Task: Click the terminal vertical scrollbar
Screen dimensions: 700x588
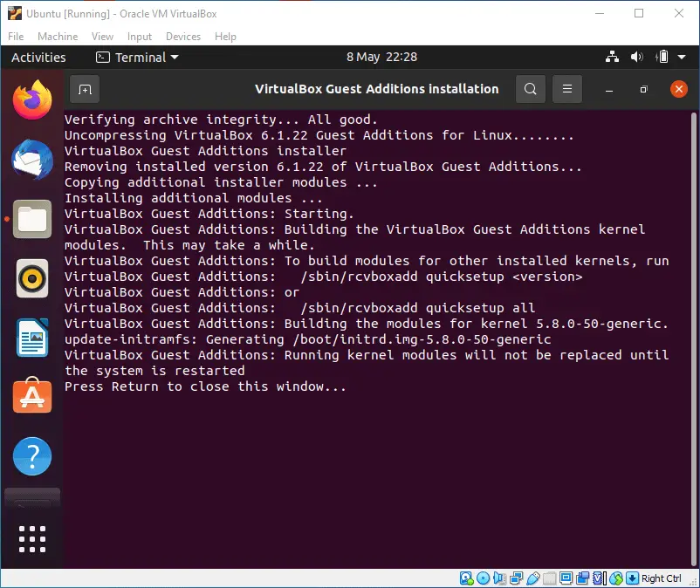Action: [x=693, y=339]
